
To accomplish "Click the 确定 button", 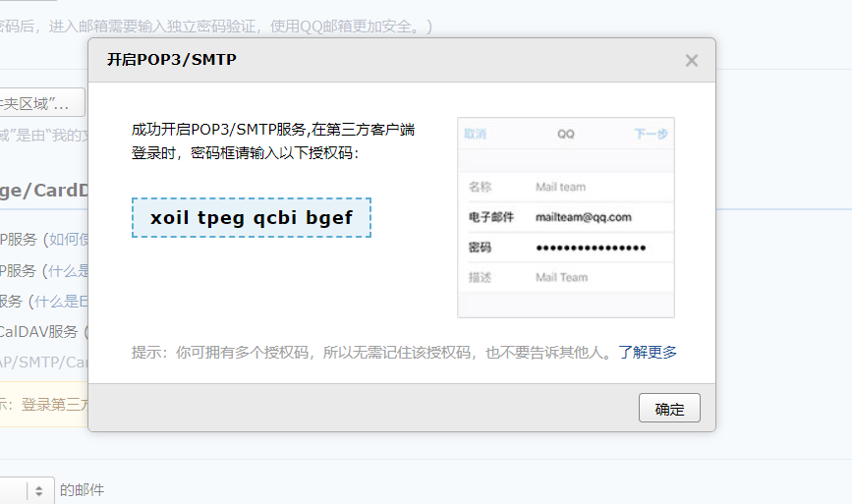I will pyautogui.click(x=669, y=409).
